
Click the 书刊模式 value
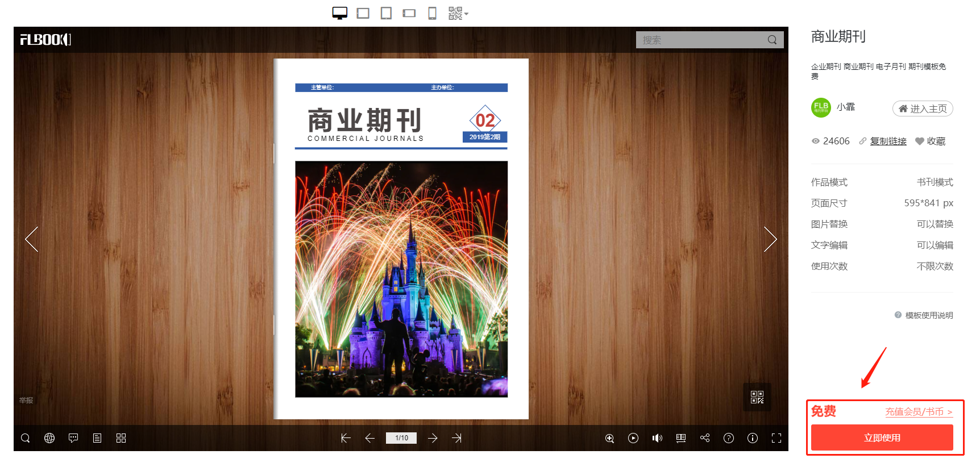pos(935,182)
